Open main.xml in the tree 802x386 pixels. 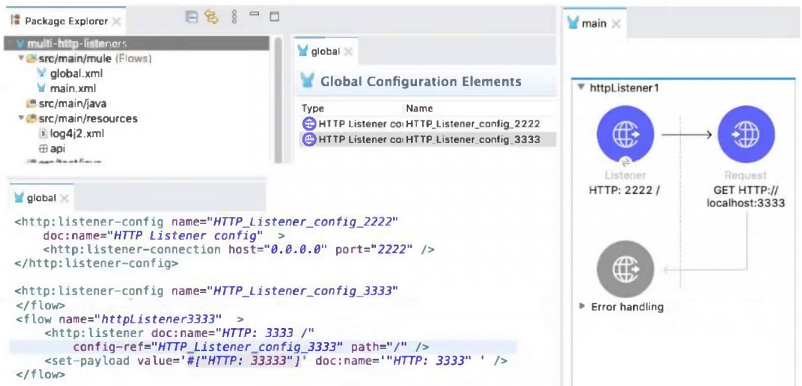(x=73, y=88)
